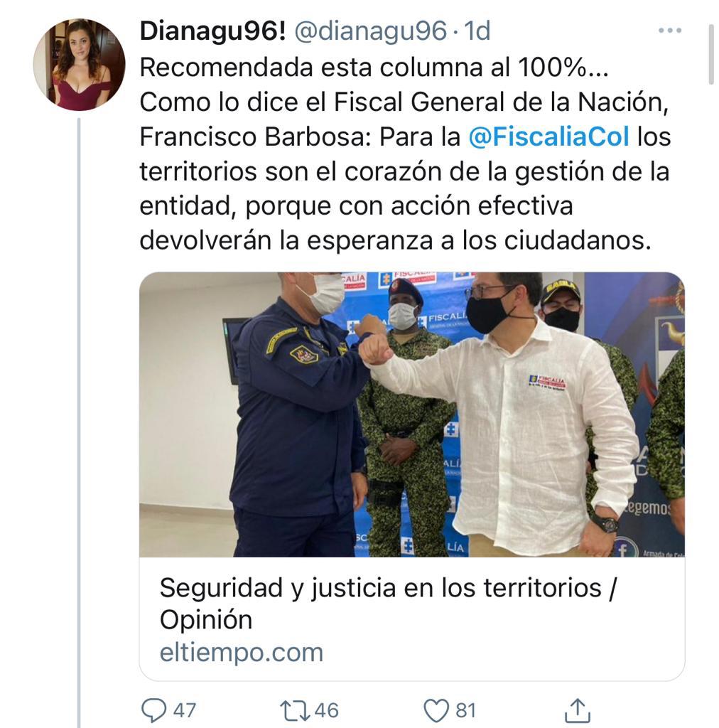The width and height of the screenshot is (719, 728).
Task: Retweet this post via the retweet icon
Action: click(x=296, y=711)
